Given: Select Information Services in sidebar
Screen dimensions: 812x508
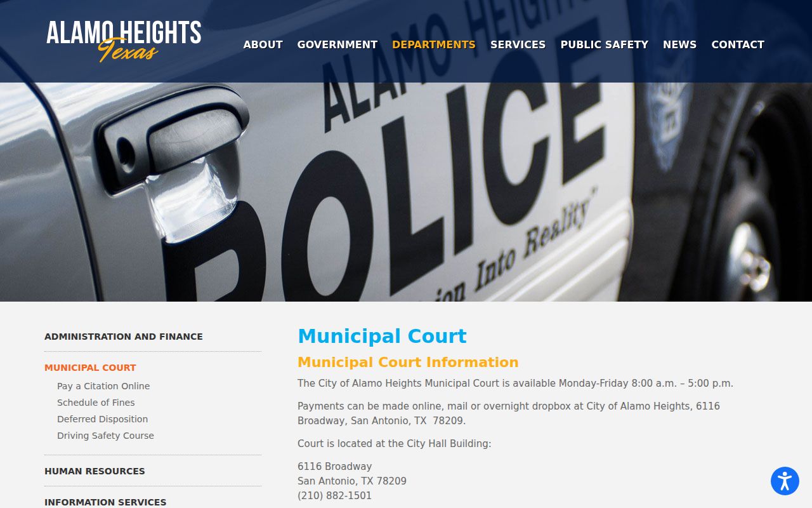Looking at the screenshot, I should tap(105, 502).
